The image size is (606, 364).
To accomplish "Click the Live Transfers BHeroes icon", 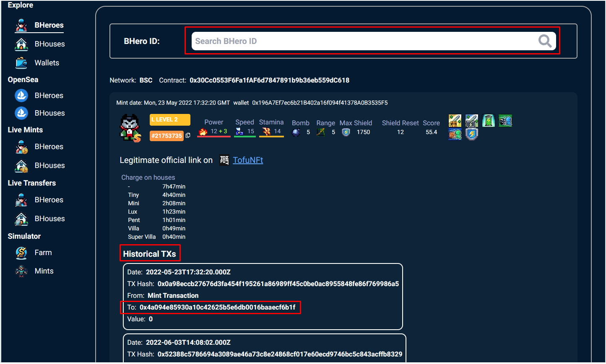I will [x=21, y=200].
